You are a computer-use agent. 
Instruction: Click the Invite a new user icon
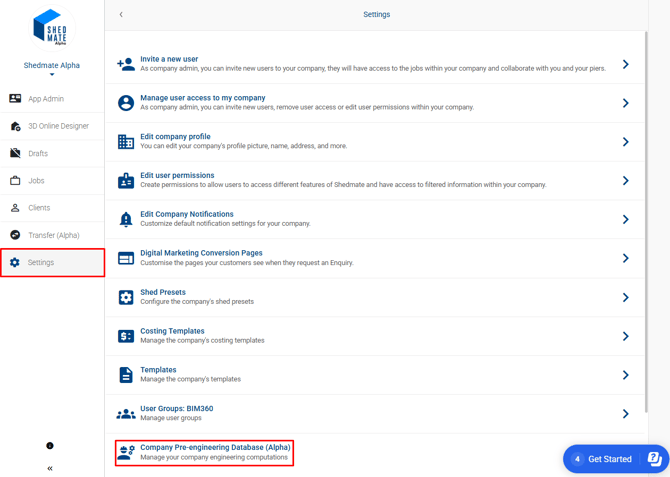coord(126,64)
